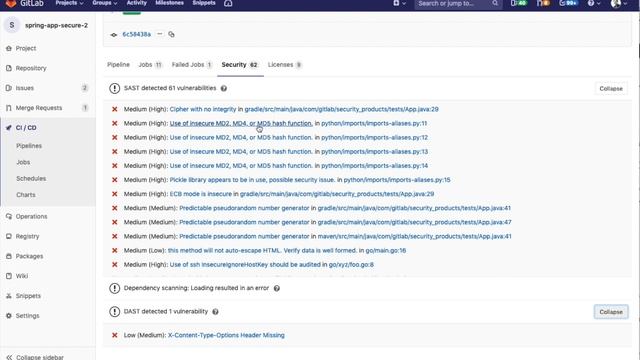
Task: Open the Cipher with no integrity vulnerability
Action: click(203, 109)
